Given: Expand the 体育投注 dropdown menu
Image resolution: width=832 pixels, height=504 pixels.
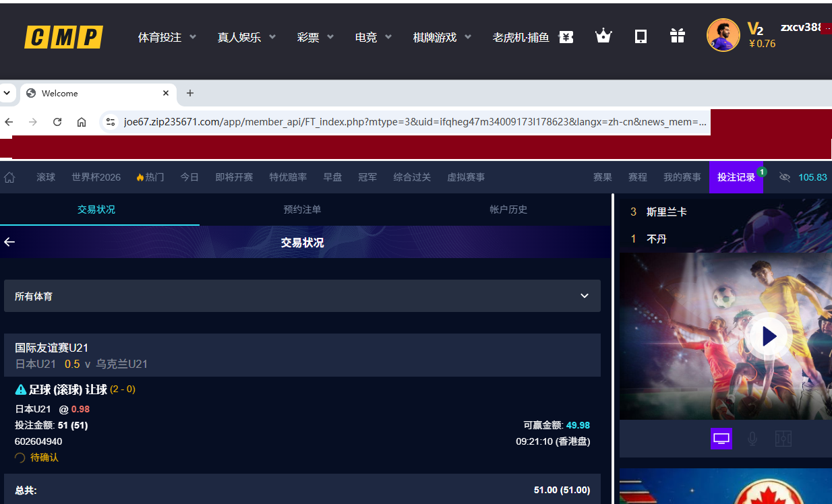Looking at the screenshot, I should point(167,37).
